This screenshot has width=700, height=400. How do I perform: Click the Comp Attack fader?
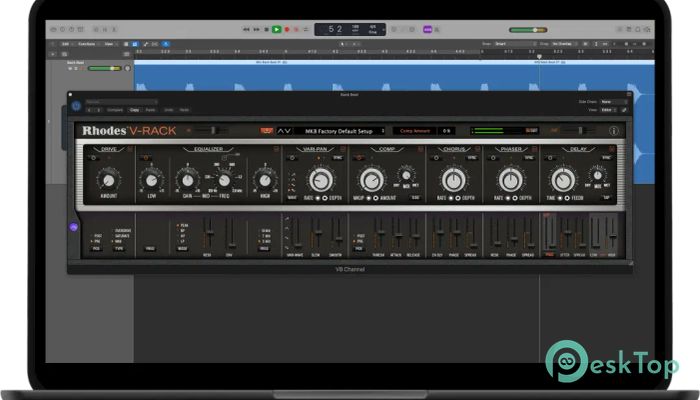pos(397,234)
